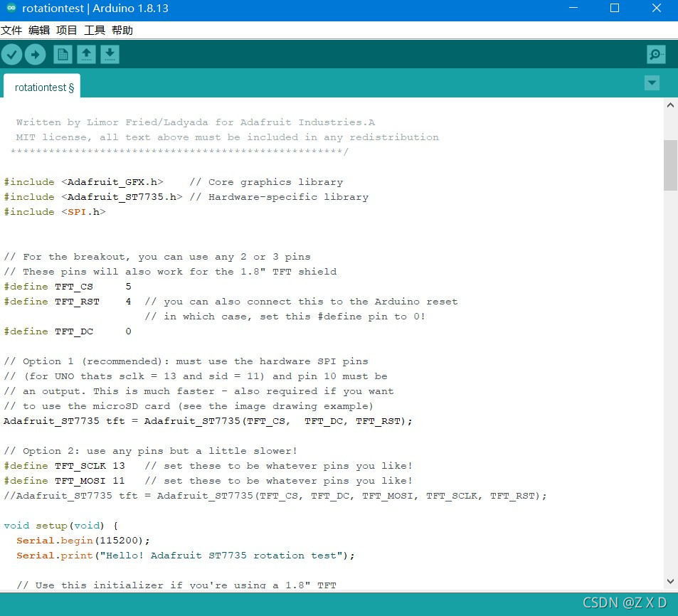Click the '#define TFT_MOSI 11' definition
The image size is (678, 616).
click(x=65, y=481)
